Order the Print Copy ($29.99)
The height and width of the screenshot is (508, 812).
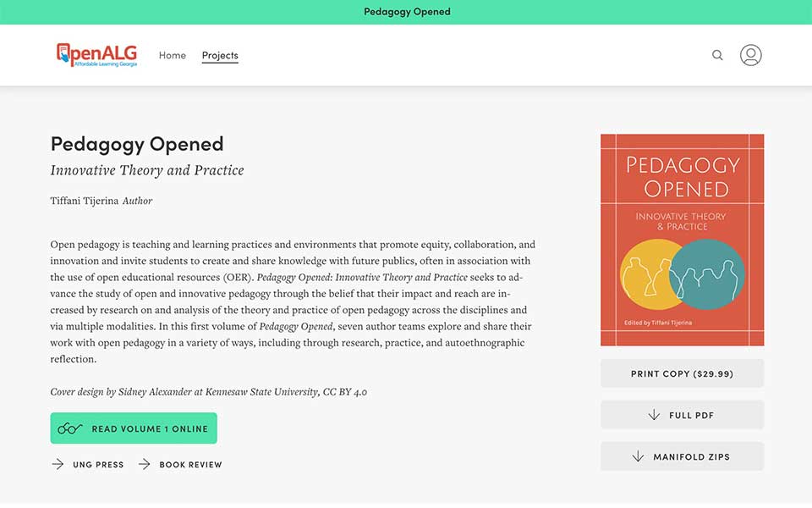click(682, 373)
